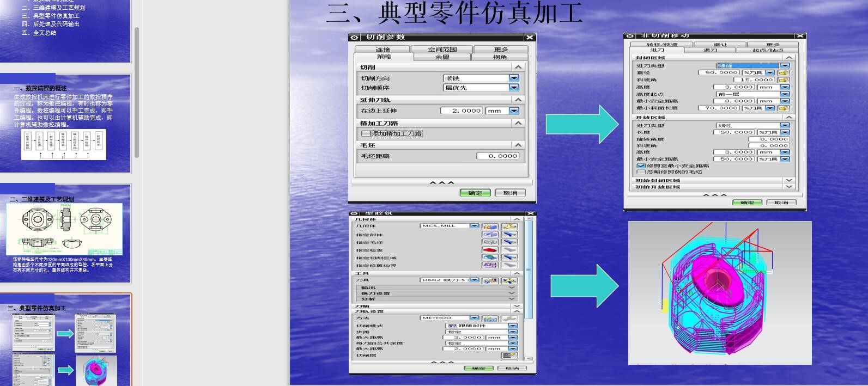Screen dimensions: 868x386
Task: Click 取消 in 切削参数 dialog
Action: (510, 193)
